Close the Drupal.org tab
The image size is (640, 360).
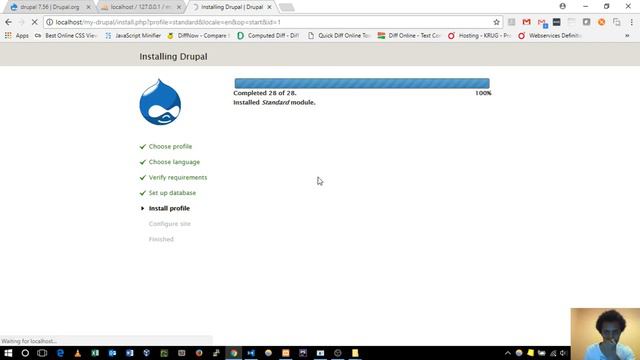pos(88,7)
